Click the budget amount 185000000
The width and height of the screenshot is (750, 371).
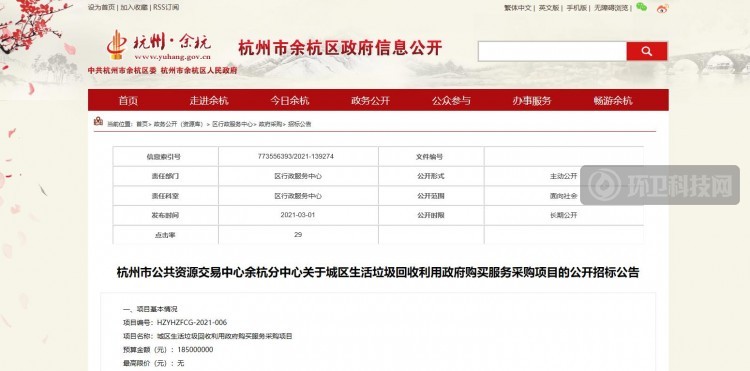tap(195, 349)
